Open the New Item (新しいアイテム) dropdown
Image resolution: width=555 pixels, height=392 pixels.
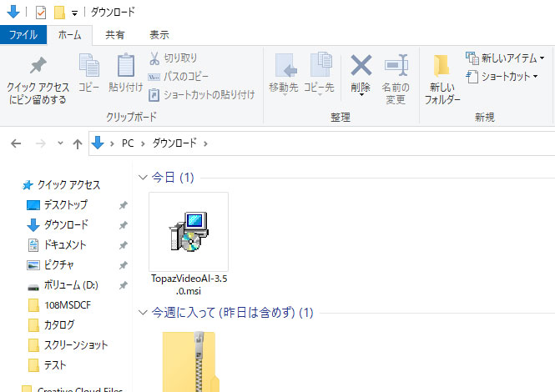coord(506,58)
